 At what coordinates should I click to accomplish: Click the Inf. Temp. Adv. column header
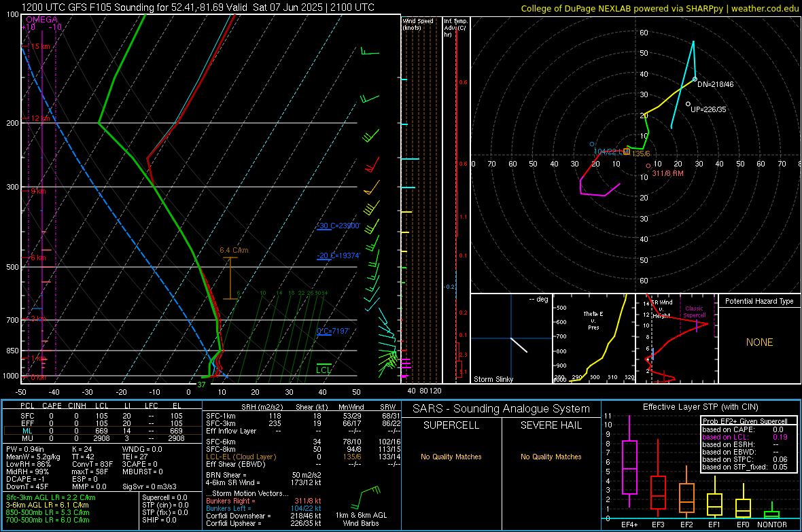[455, 28]
